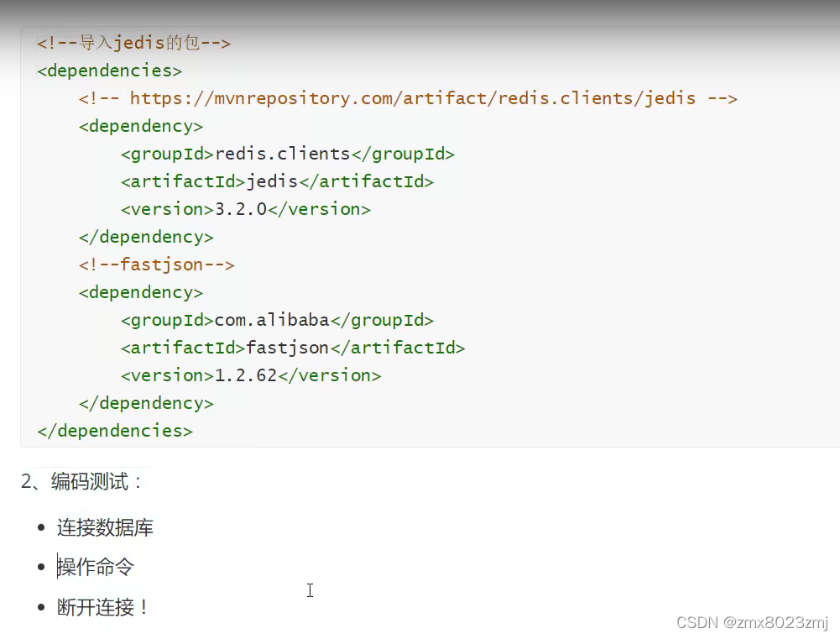Click the bullet item '操作命令'
Screen dimensions: 840x639
96,567
